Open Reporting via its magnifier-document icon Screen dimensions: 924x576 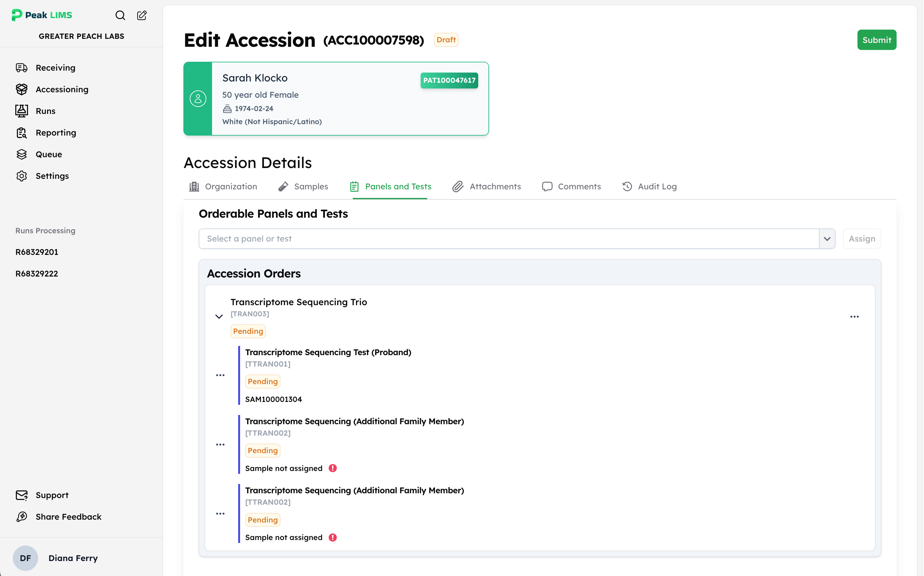(21, 133)
